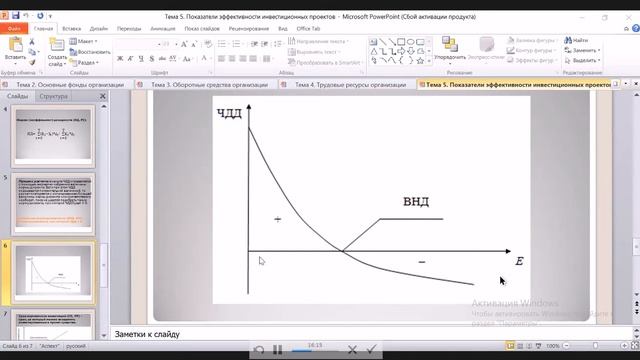Click the PowerPoint help question mark icon
The image size is (640, 360).
pos(636,29)
